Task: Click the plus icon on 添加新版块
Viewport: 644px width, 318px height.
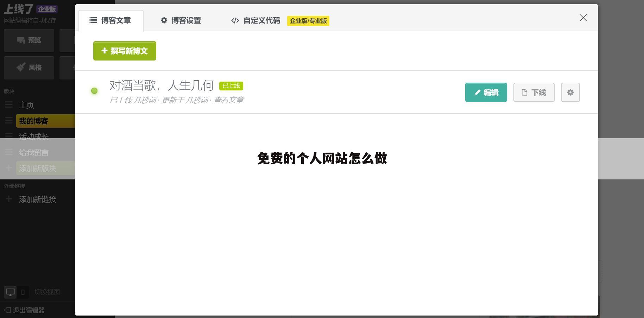Action: pyautogui.click(x=8, y=168)
